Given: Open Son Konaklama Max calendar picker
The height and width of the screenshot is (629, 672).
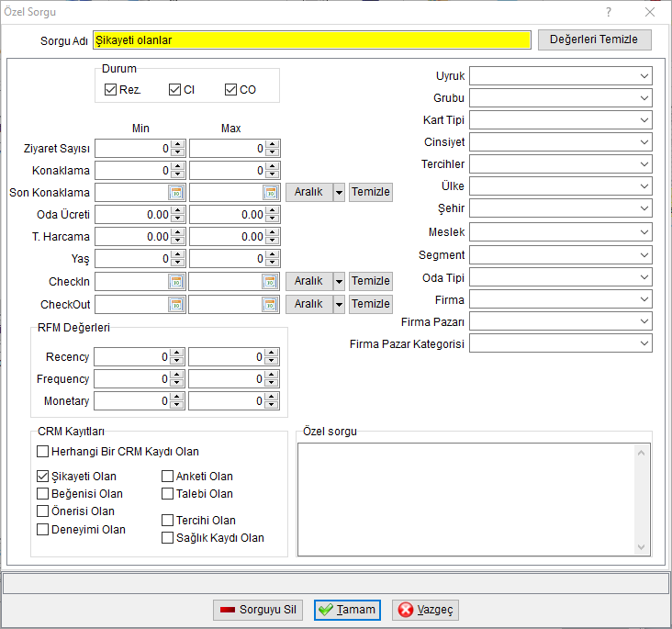Looking at the screenshot, I should coord(271,193).
